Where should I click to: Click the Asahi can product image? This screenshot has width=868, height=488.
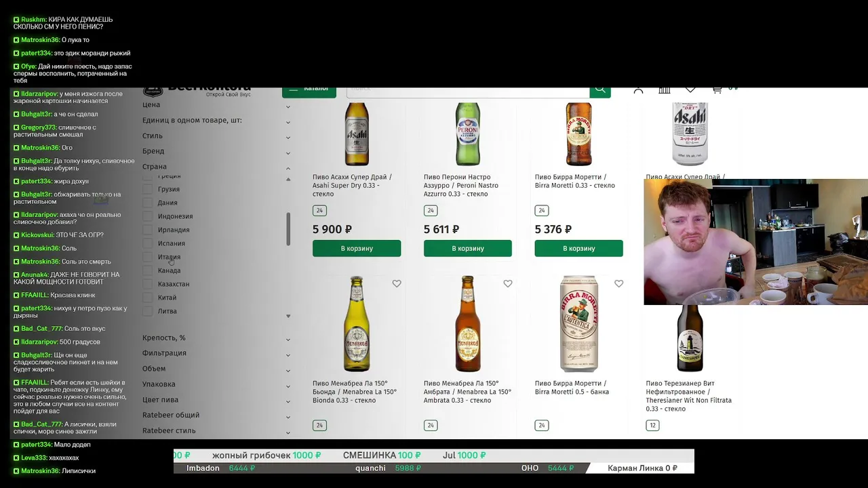(x=690, y=134)
